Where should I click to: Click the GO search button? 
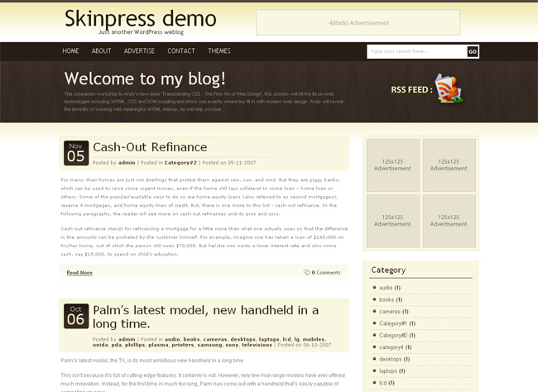pyautogui.click(x=473, y=51)
